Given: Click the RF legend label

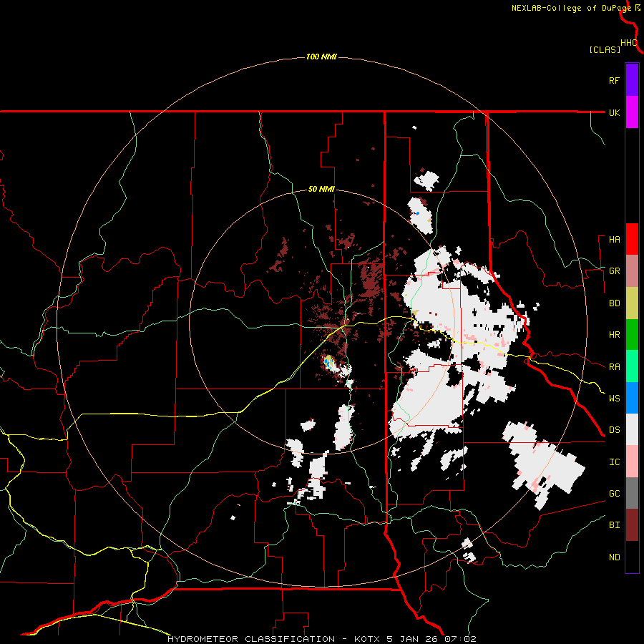Looking at the screenshot, I should coord(615,80).
